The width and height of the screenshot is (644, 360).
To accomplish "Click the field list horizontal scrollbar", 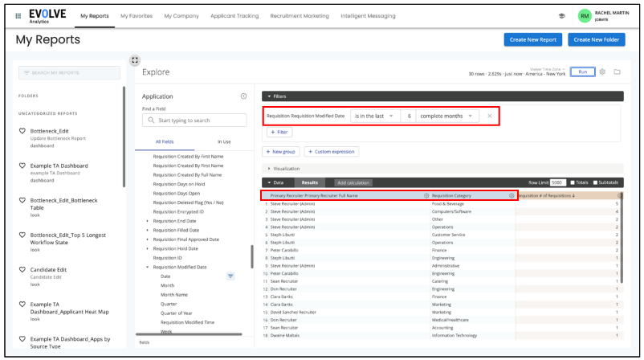I will pos(189,334).
